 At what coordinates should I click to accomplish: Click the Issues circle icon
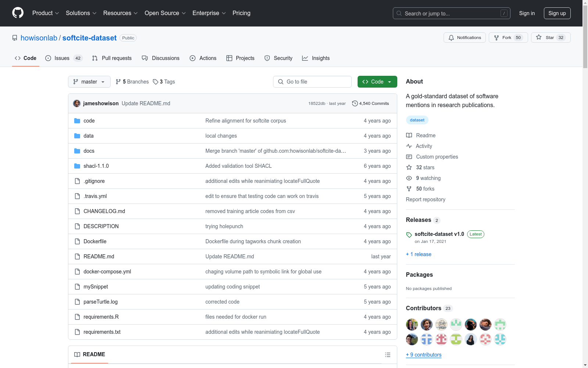tap(48, 58)
